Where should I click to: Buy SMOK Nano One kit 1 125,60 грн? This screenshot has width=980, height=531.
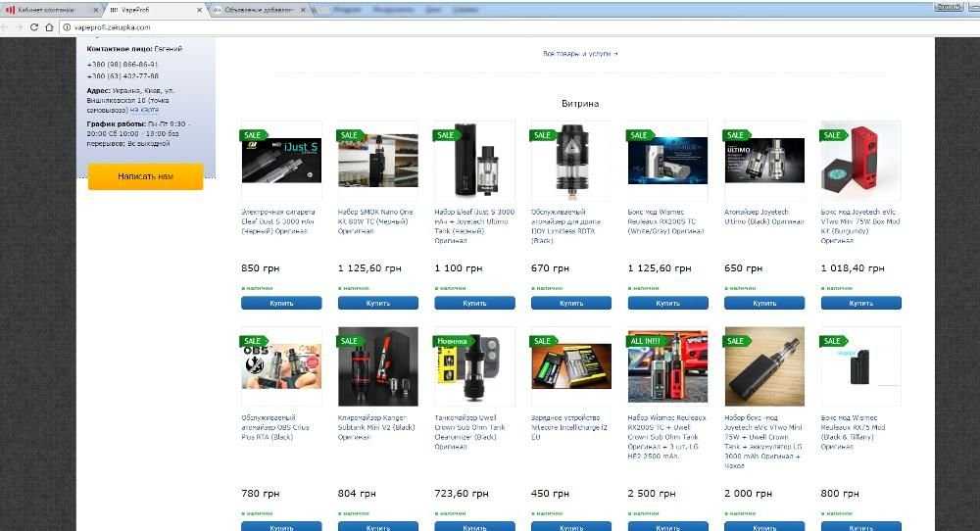pyautogui.click(x=378, y=303)
